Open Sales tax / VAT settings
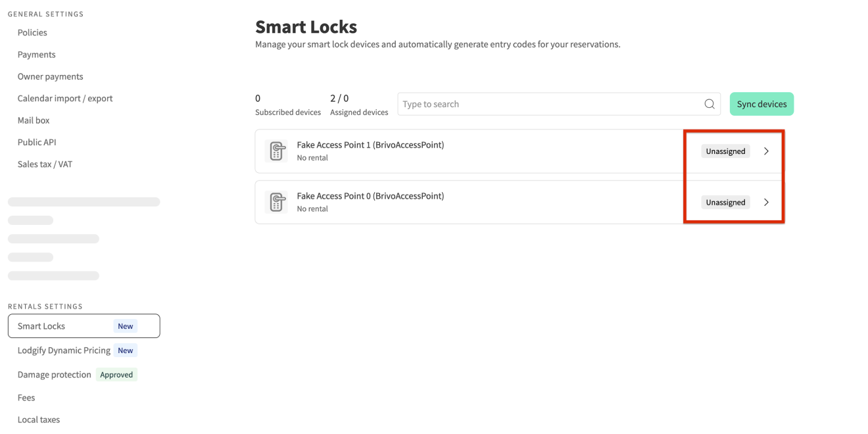 click(45, 164)
